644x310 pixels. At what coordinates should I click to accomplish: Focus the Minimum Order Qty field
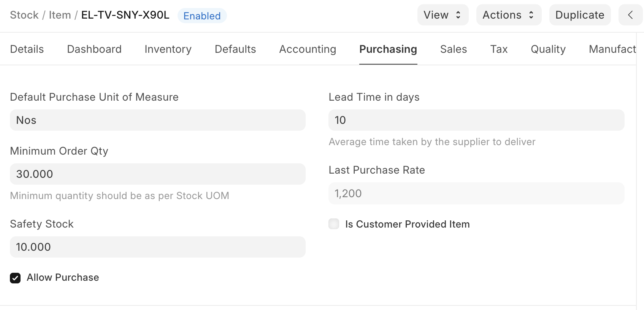(157, 174)
